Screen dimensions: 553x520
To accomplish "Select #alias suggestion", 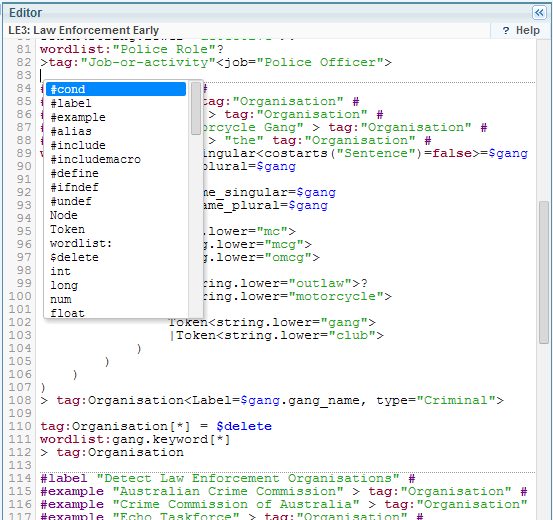I will click(x=116, y=131).
